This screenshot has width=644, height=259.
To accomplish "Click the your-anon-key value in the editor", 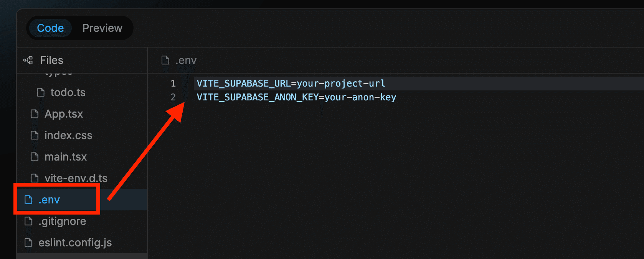I will tap(360, 97).
